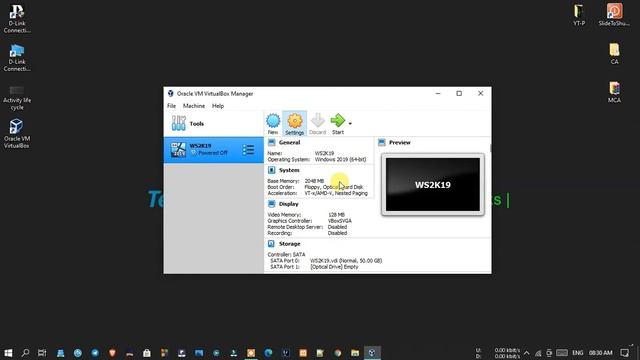Open File Explorer from the taskbar
The height and width of the screenshot is (360, 640).
coord(355,353)
